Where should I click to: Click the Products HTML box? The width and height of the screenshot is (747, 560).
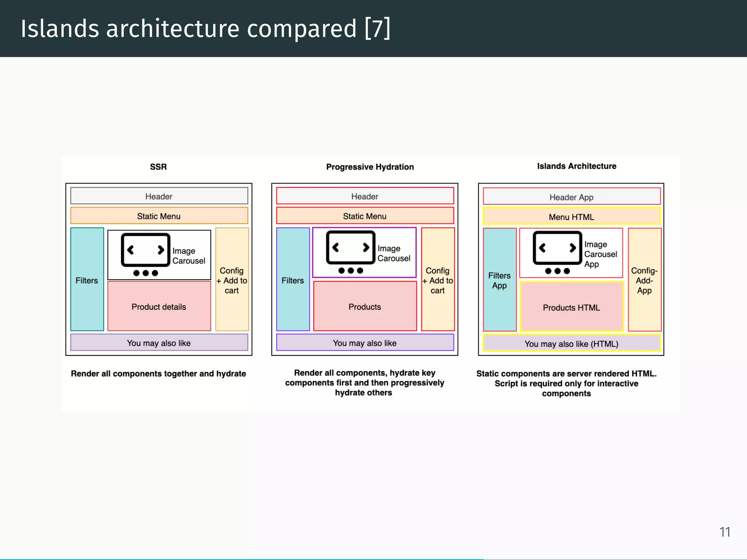(x=571, y=307)
